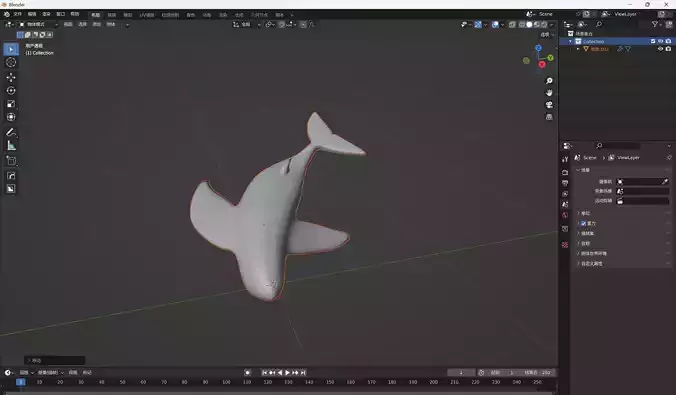Jump to the last frame

303,373
